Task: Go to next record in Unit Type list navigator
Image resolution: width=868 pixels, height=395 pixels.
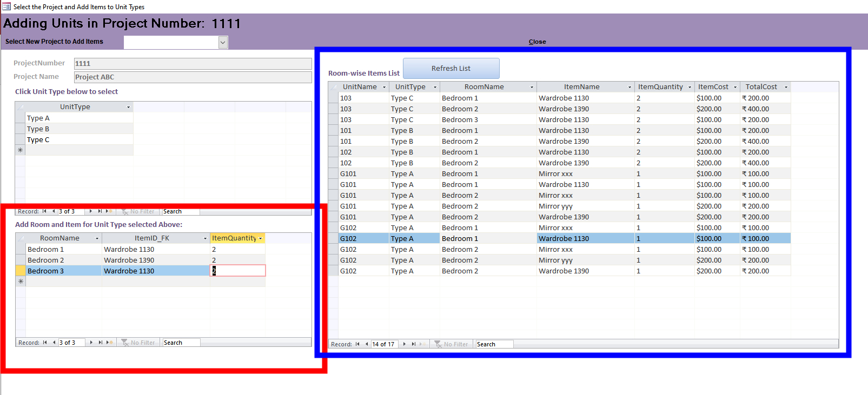Action: point(90,211)
